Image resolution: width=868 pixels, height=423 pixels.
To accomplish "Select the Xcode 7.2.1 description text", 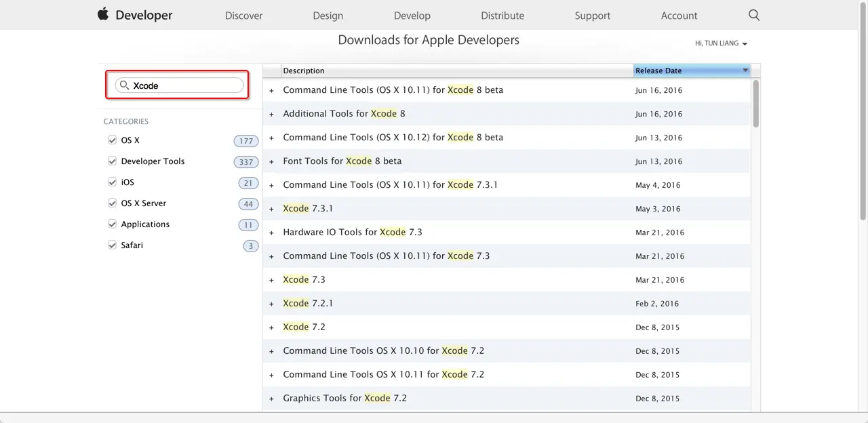I will coord(308,303).
